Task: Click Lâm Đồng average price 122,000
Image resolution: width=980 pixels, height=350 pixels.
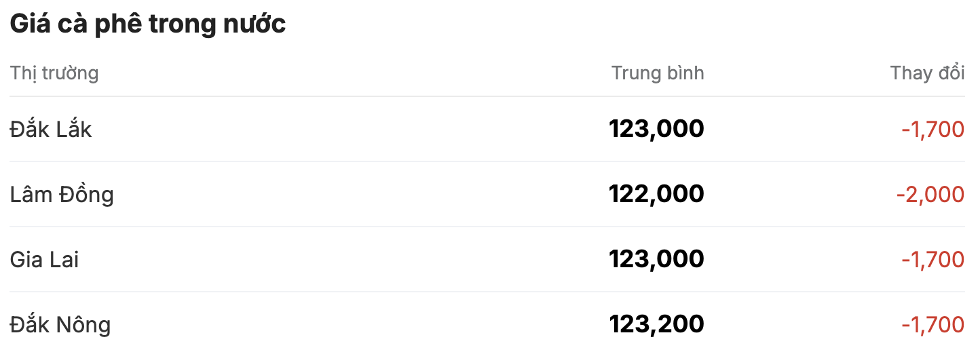Action: (656, 194)
